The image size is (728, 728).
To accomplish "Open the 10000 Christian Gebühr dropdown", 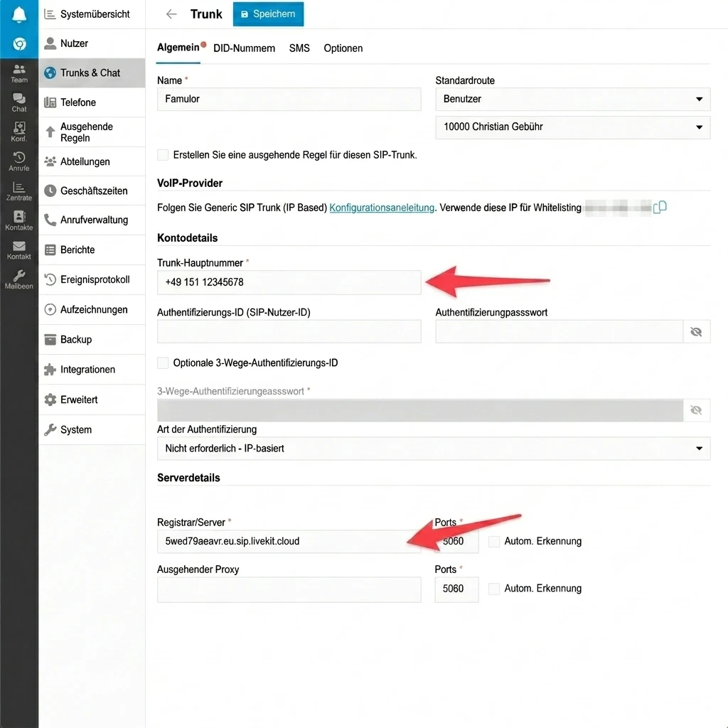I will pyautogui.click(x=572, y=127).
